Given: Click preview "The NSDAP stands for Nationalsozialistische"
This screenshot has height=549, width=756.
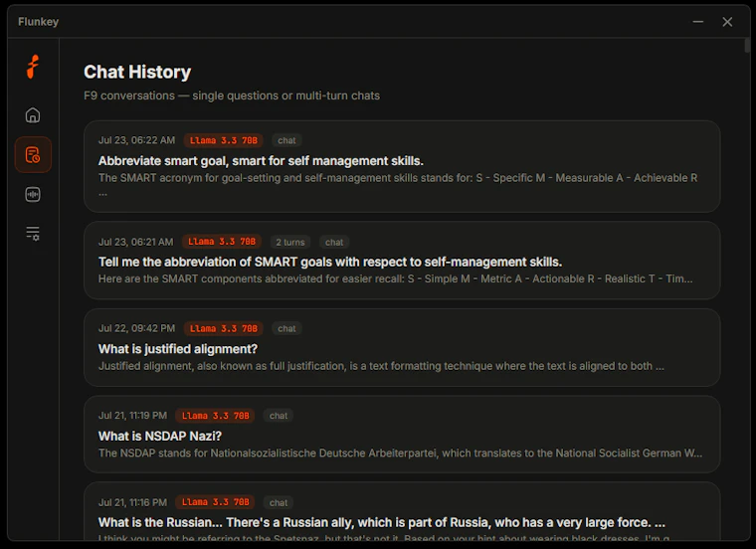Looking at the screenshot, I should point(400,454).
